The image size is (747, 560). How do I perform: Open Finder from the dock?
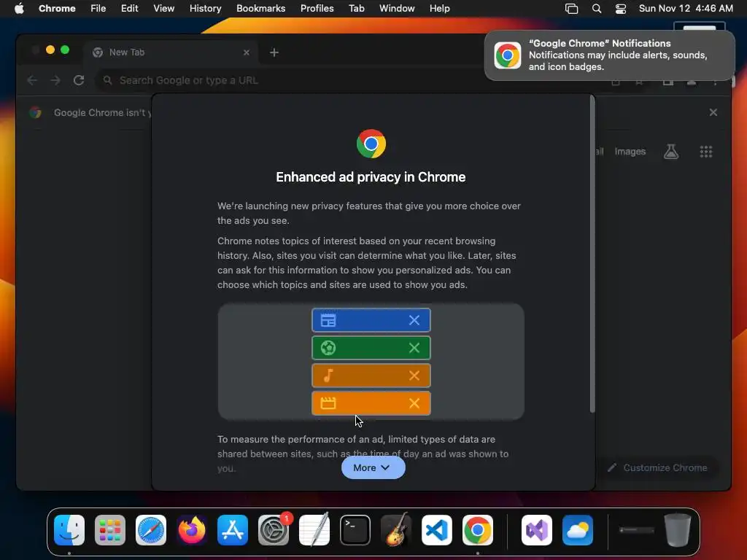[x=69, y=530]
